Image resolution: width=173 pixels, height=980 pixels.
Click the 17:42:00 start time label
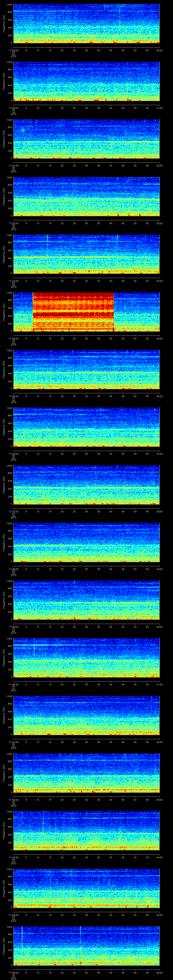tap(13, 799)
